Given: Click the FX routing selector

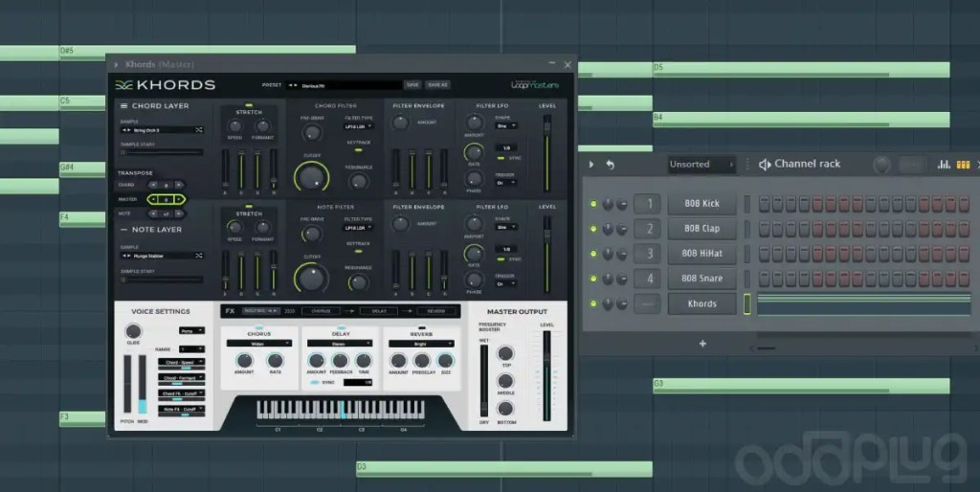Looking at the screenshot, I should pos(260,311).
